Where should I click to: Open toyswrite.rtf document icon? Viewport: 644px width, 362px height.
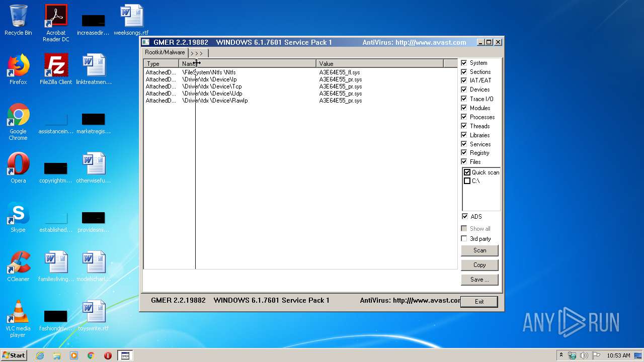(94, 316)
